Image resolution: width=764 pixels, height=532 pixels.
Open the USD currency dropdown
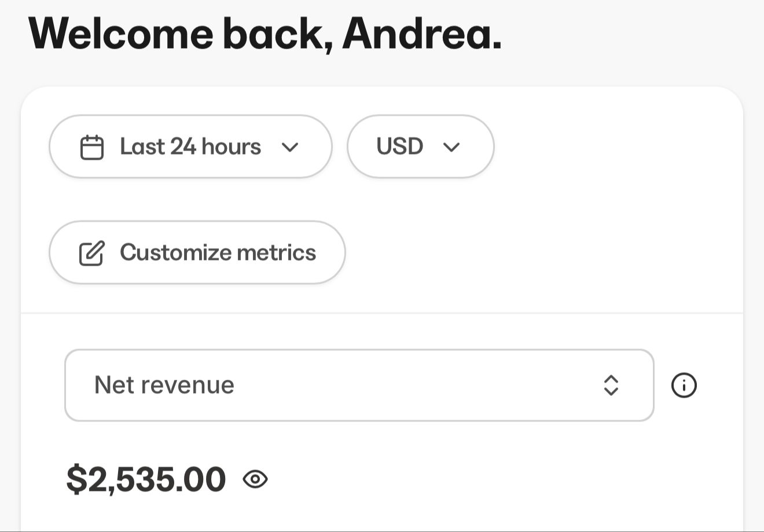pyautogui.click(x=420, y=146)
